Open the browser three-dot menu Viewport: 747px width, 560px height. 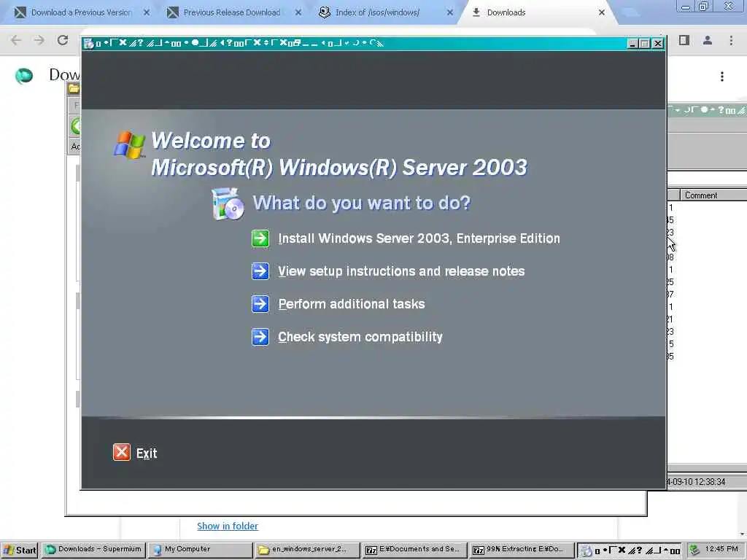[x=731, y=41]
